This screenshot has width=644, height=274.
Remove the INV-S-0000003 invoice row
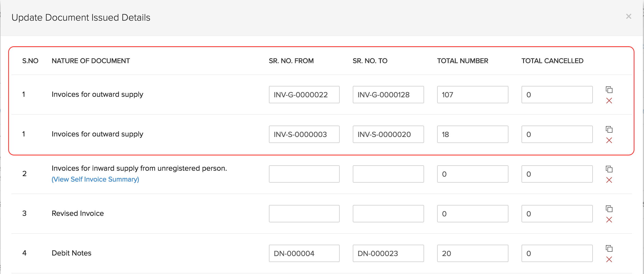click(609, 141)
